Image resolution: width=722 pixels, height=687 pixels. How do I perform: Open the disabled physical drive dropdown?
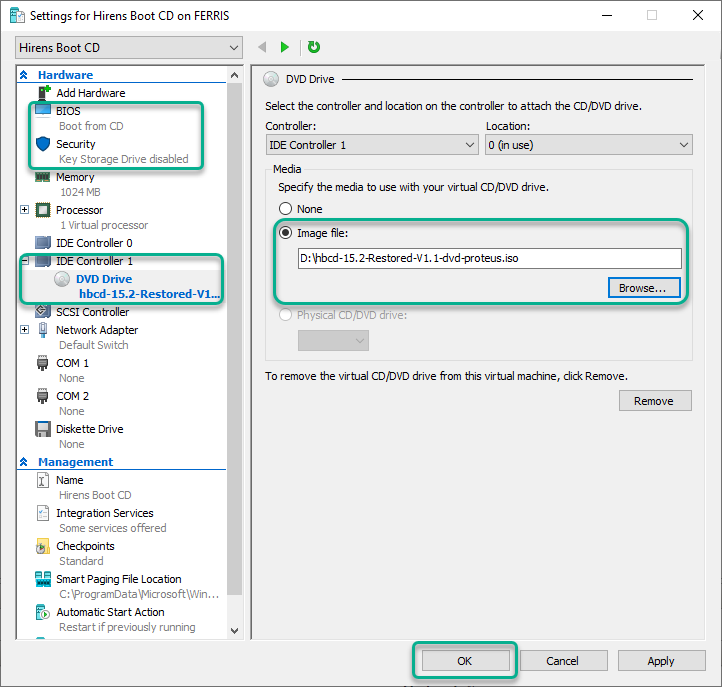333,341
